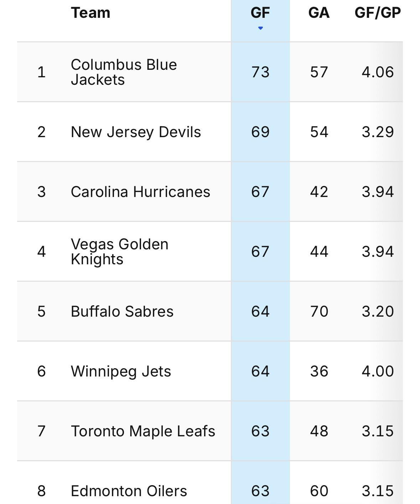Sort table by GF/GP column header
This screenshot has height=504, width=420.
[x=378, y=13]
